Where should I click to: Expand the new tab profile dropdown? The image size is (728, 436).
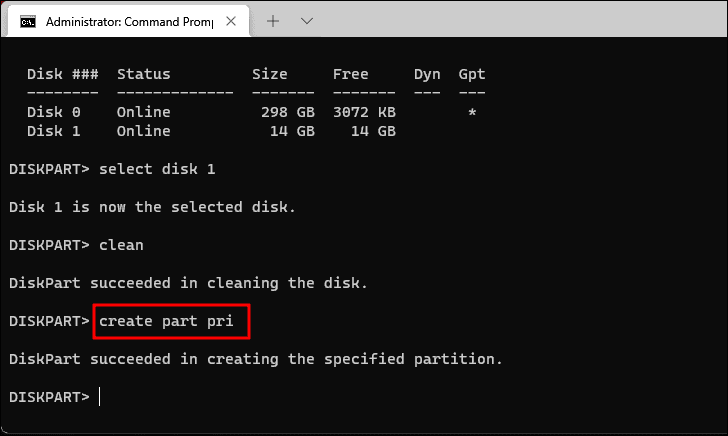(x=307, y=21)
